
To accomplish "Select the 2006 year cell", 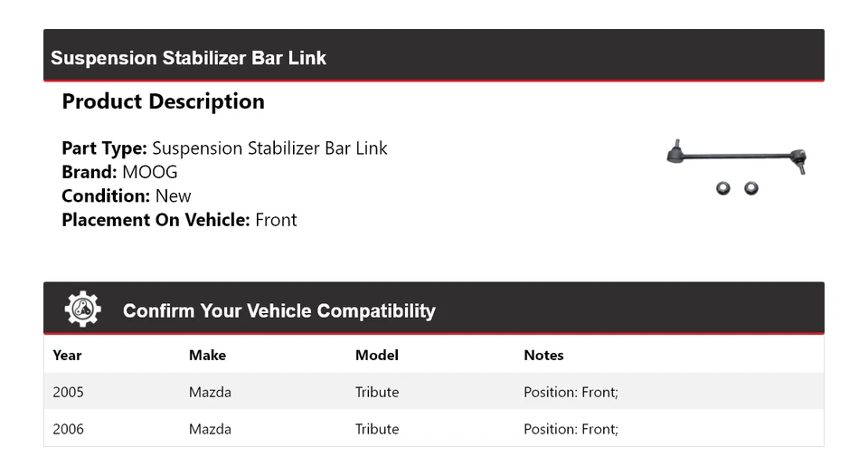I will click(x=68, y=429).
